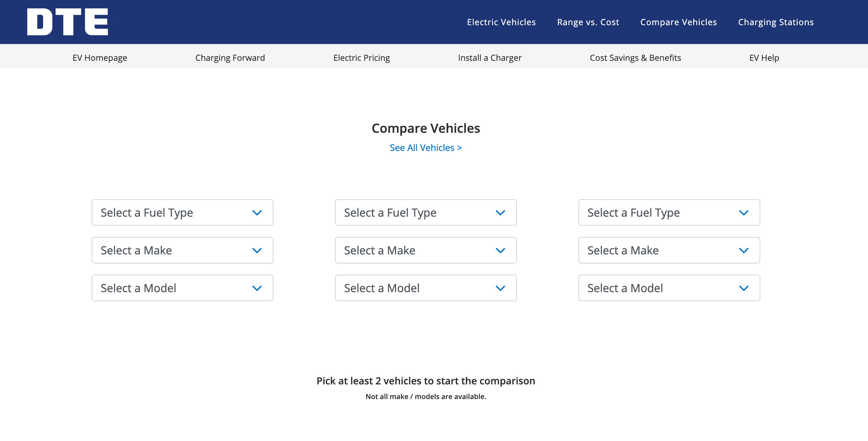Open the EV Homepage link
868x441 pixels.
[x=100, y=58]
